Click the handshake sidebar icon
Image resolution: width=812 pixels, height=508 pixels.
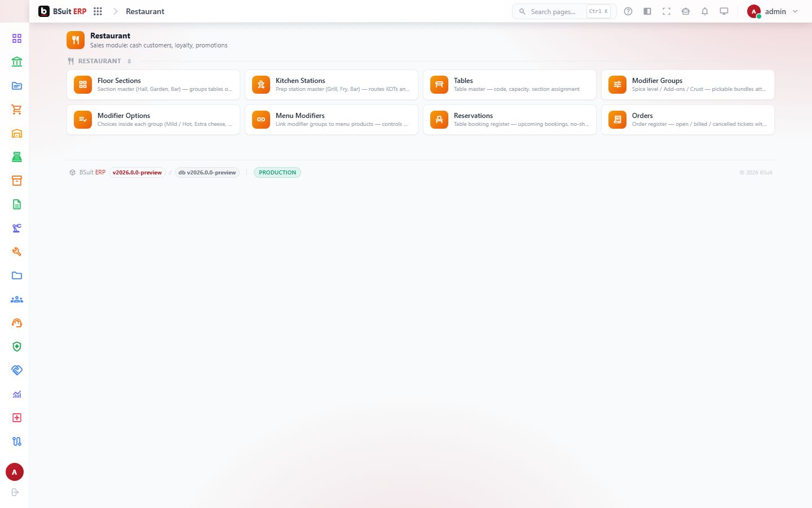pos(17,370)
